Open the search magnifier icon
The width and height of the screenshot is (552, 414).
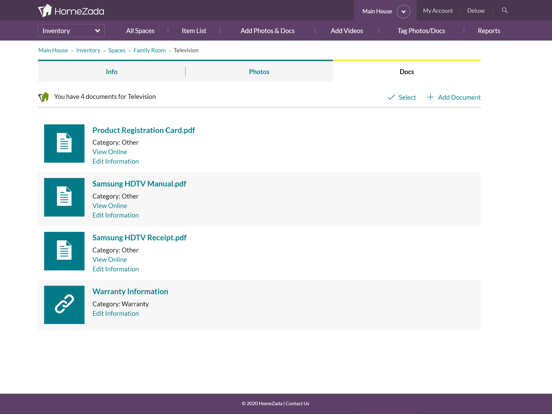[504, 11]
